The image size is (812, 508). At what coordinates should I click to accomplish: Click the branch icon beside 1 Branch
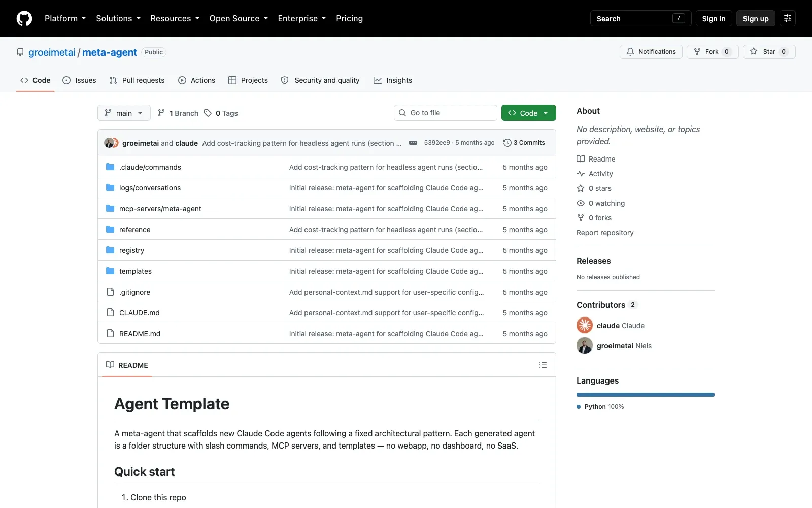point(161,113)
